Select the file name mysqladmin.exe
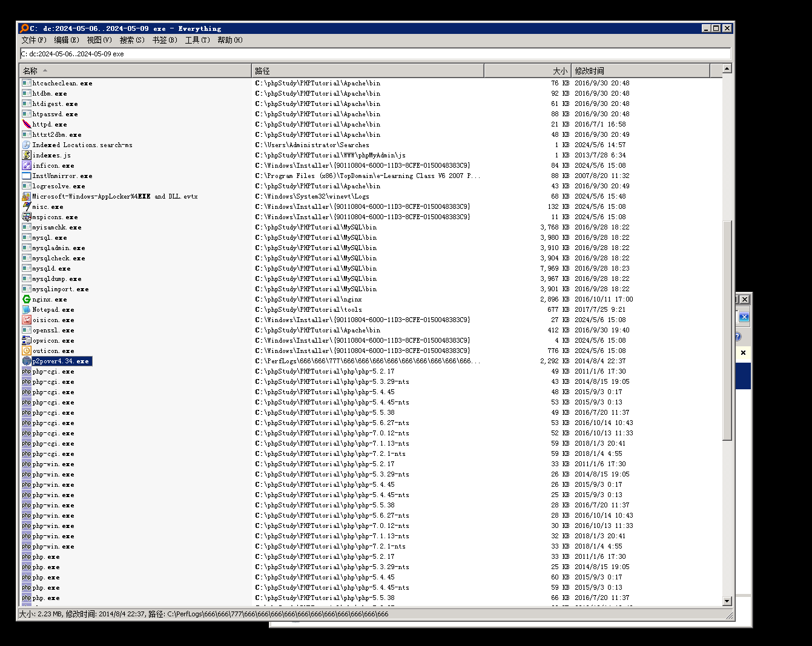Screen dimensions: 812x646 pos(59,248)
